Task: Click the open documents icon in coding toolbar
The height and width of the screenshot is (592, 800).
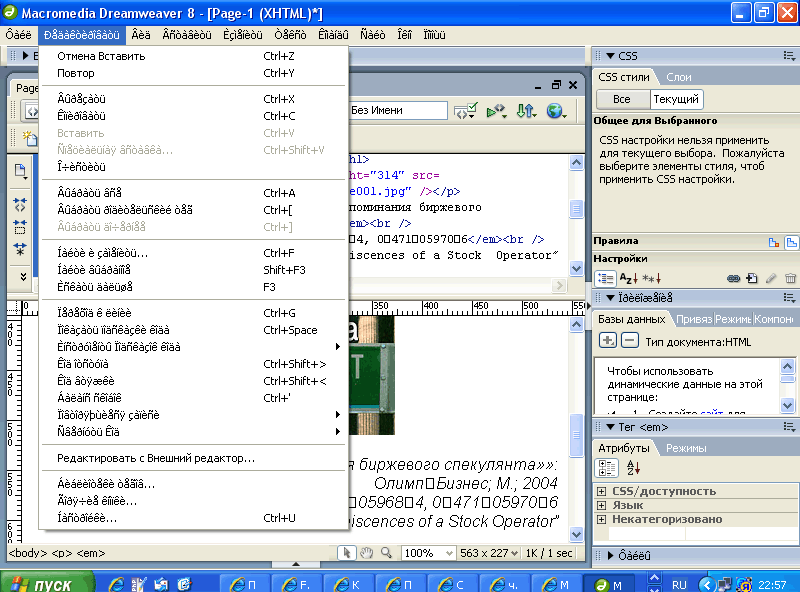Action: (x=20, y=171)
